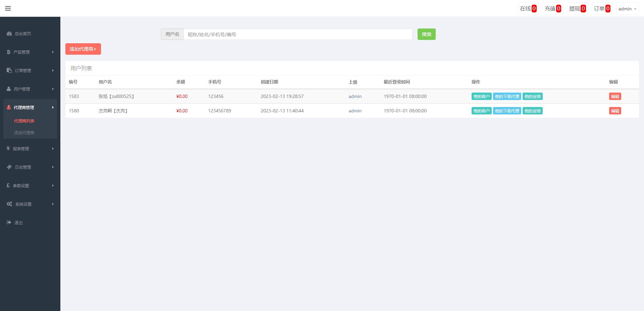Click the bitcoin icon for 产品管理
This screenshot has height=311, width=644.
(8, 52)
